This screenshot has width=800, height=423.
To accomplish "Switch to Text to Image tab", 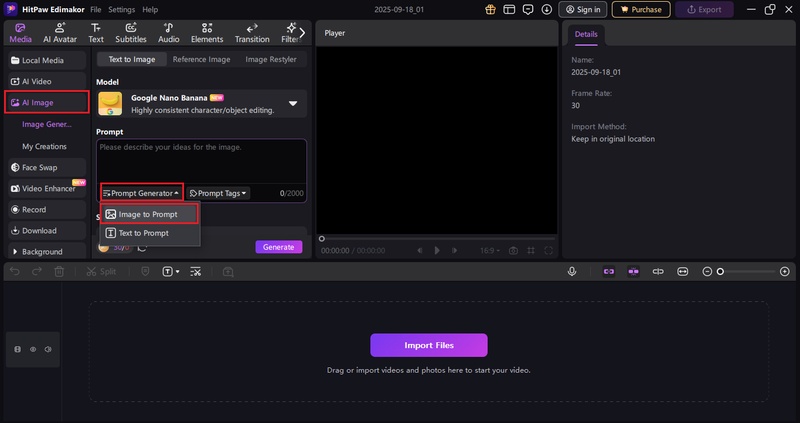I will [x=132, y=59].
